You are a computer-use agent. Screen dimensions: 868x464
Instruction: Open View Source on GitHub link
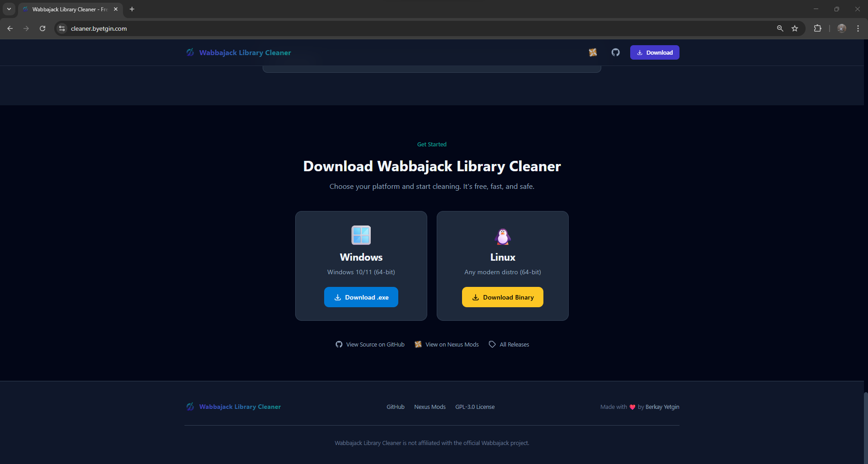(370, 344)
